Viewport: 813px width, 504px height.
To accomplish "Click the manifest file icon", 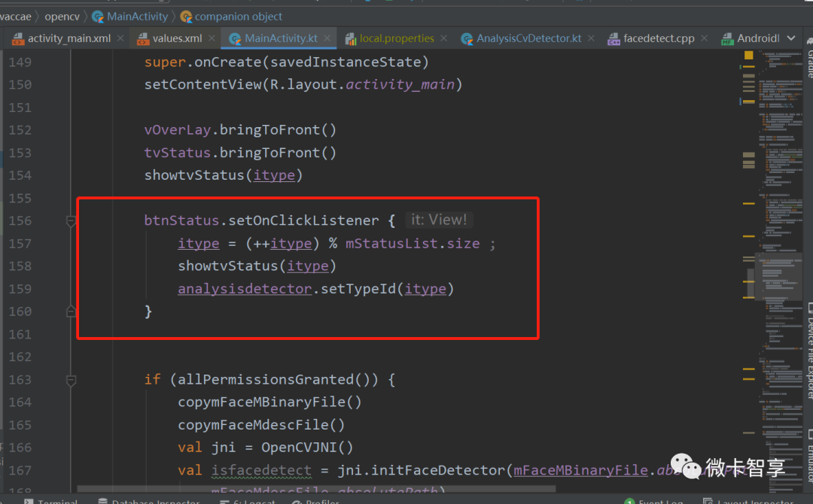I will pos(727,39).
